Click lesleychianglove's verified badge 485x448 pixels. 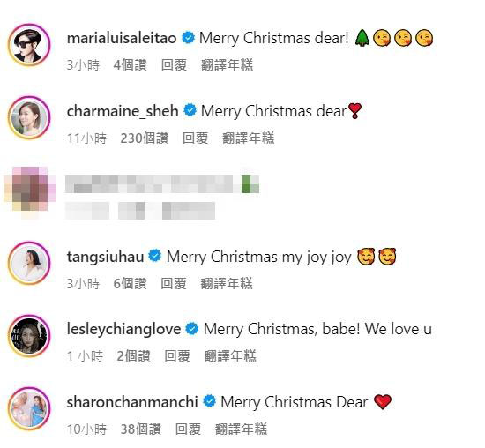coord(192,329)
